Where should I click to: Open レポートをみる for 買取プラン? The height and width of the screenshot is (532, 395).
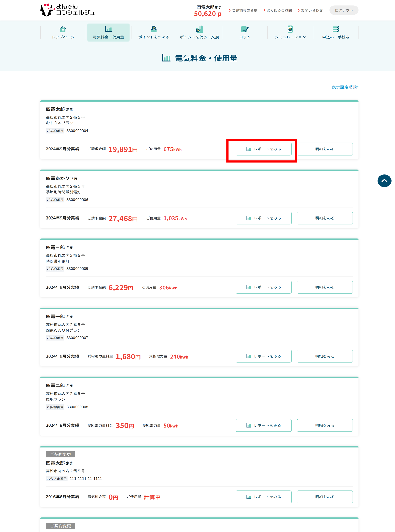point(263,425)
